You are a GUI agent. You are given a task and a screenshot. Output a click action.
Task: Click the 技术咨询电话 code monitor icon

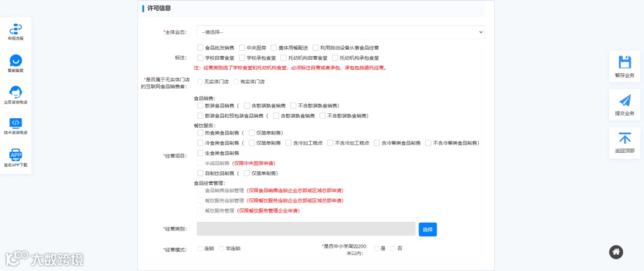coord(16,123)
